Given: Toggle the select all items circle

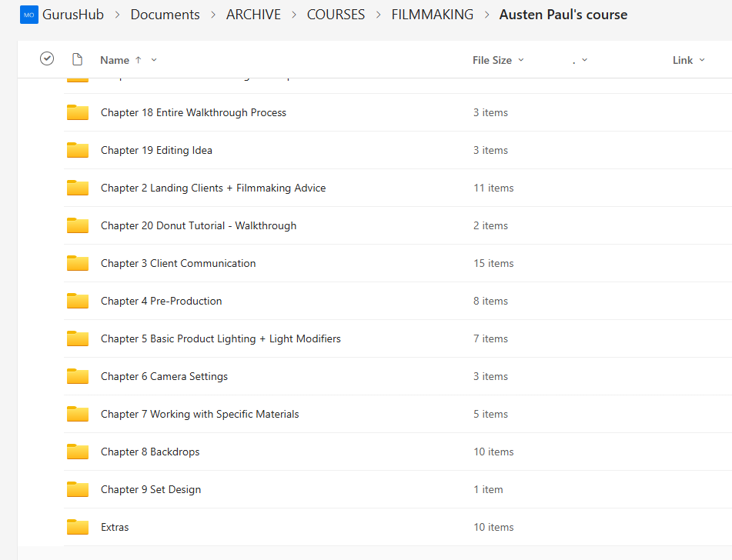Looking at the screenshot, I should coord(47,59).
